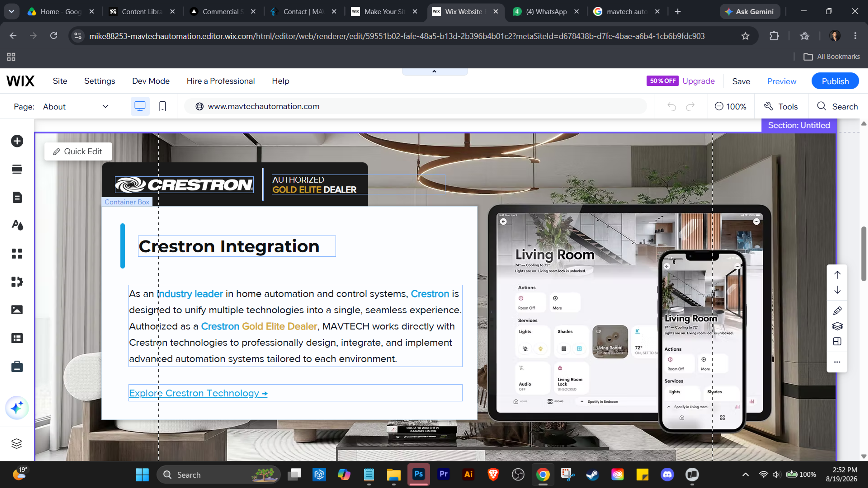The image size is (868, 488).
Task: Click the Quick Edit button
Action: tap(78, 152)
